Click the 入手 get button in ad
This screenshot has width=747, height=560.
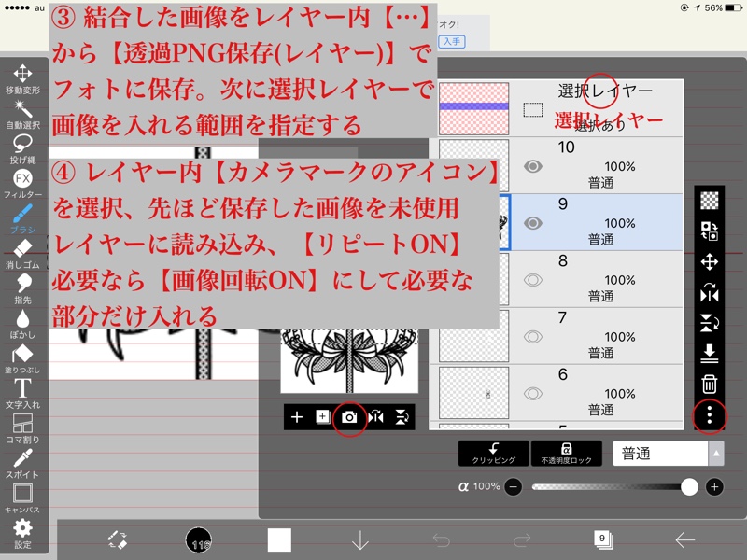point(451,41)
